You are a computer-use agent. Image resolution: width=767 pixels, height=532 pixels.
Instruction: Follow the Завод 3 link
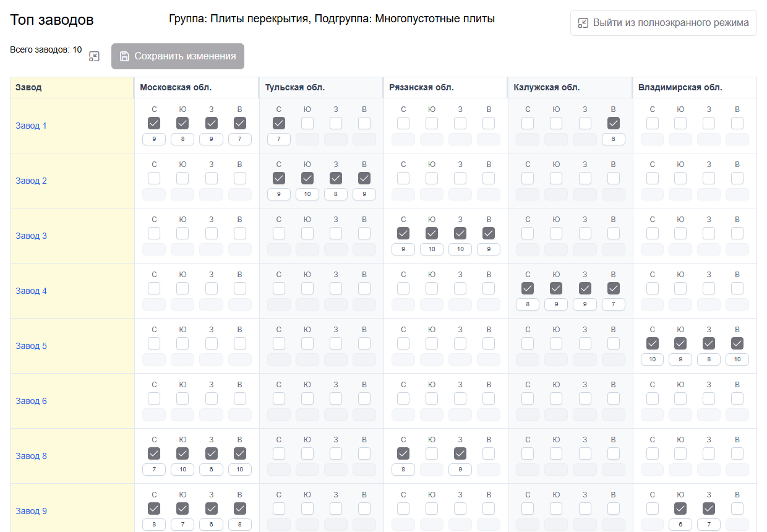[31, 236]
